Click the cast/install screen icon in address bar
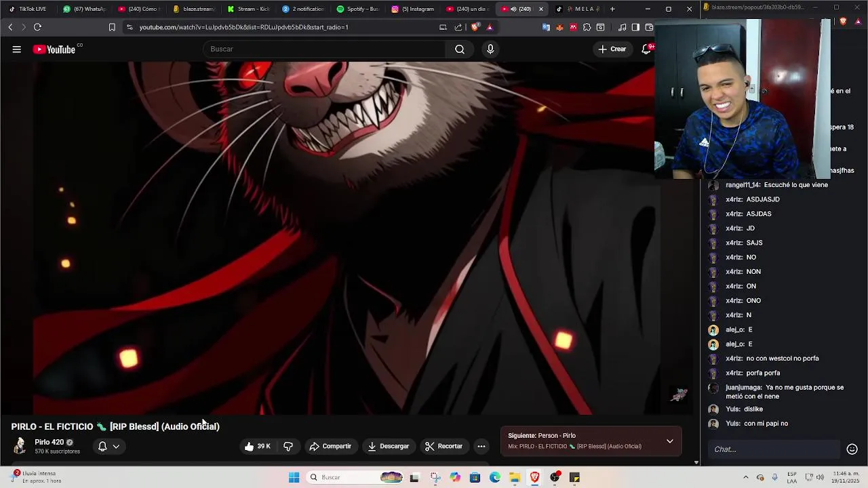This screenshot has height=488, width=868. pos(443,27)
